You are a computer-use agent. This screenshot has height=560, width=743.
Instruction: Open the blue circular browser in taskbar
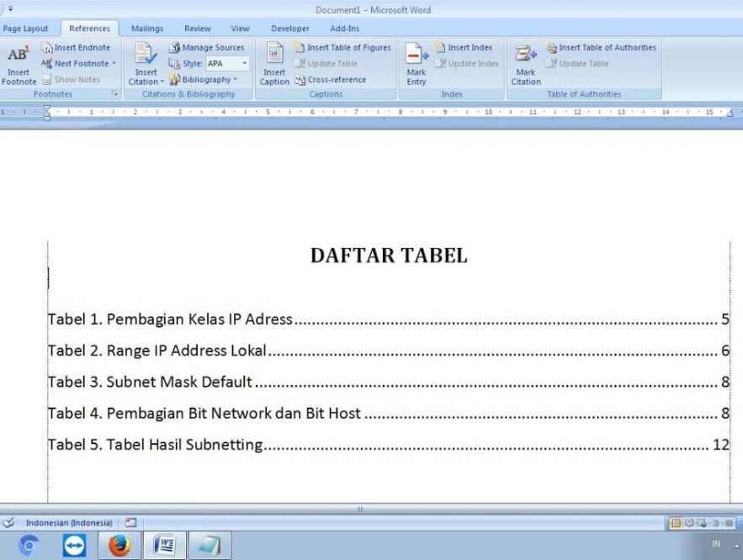[29, 546]
